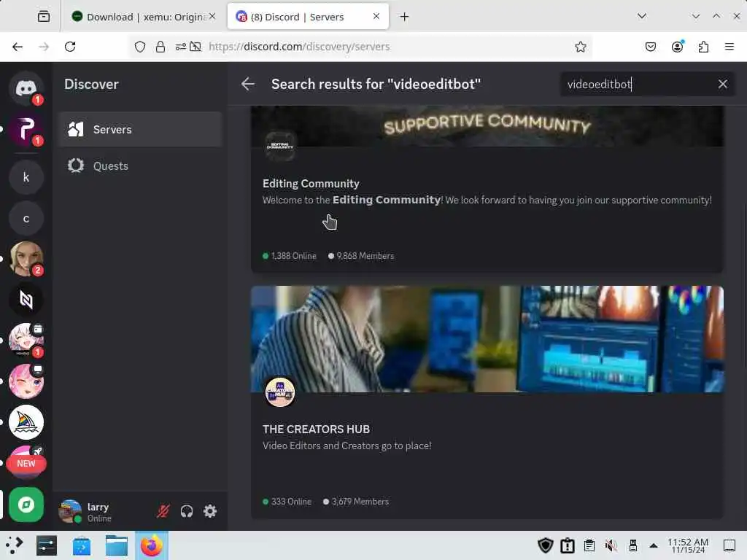Click Firefox icon in taskbar
The image size is (747, 560).
click(x=152, y=545)
